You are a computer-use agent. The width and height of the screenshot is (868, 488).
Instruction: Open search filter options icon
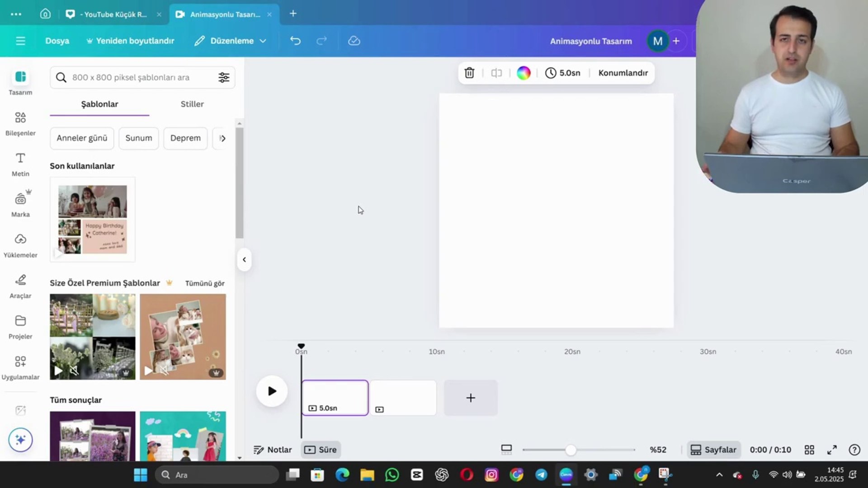click(224, 77)
